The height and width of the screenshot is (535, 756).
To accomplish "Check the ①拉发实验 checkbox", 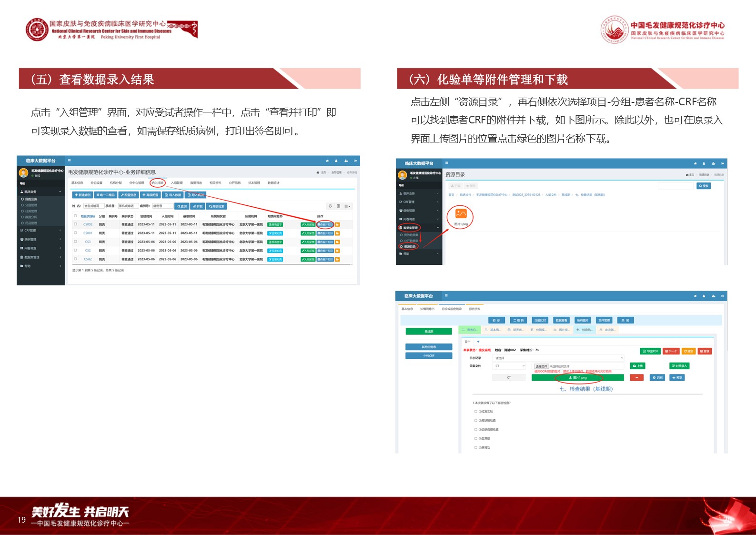I will coord(475,412).
